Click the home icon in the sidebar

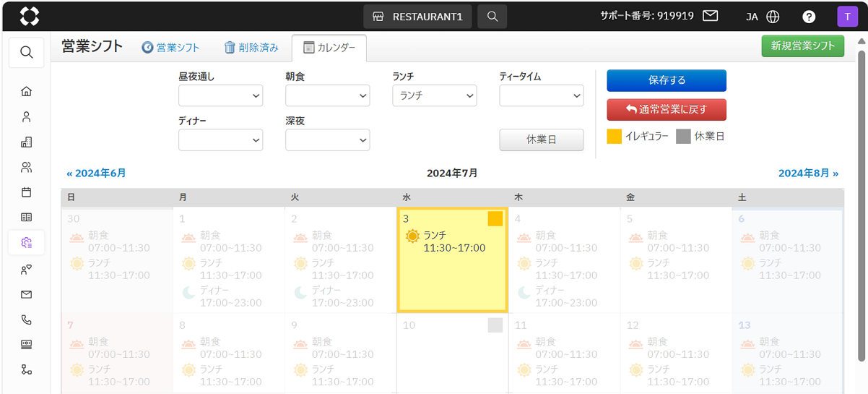pyautogui.click(x=27, y=91)
